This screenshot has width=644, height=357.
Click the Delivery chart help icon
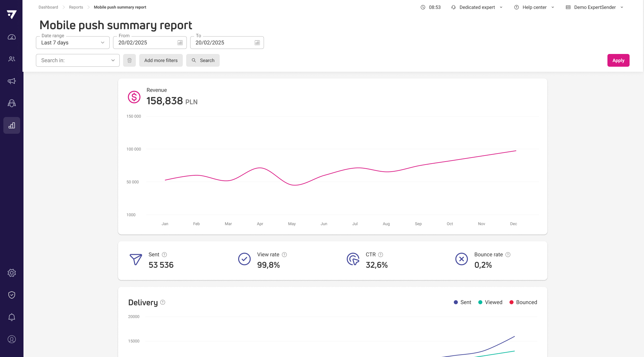tap(163, 302)
